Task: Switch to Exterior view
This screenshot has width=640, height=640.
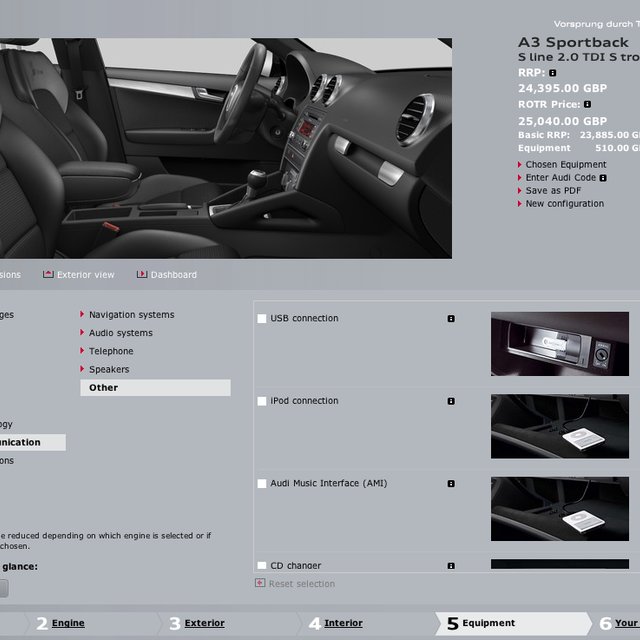Action: [x=86, y=275]
